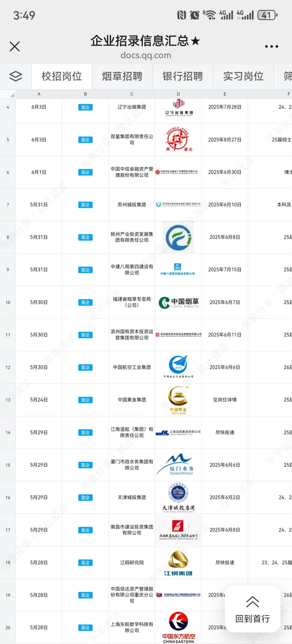Select column A header

coord(39,94)
